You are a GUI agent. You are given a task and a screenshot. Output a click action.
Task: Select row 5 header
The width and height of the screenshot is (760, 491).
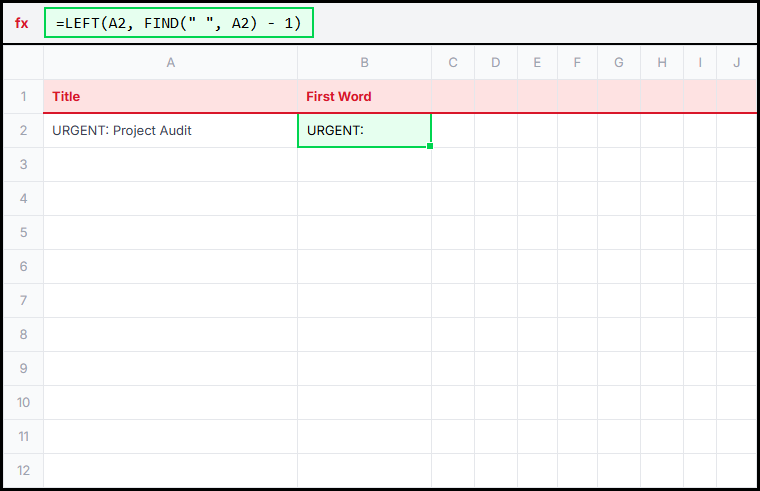[23, 233]
